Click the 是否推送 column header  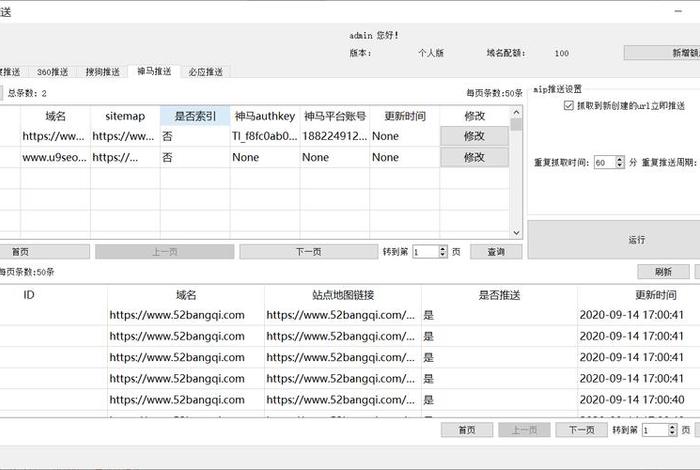coord(500,295)
